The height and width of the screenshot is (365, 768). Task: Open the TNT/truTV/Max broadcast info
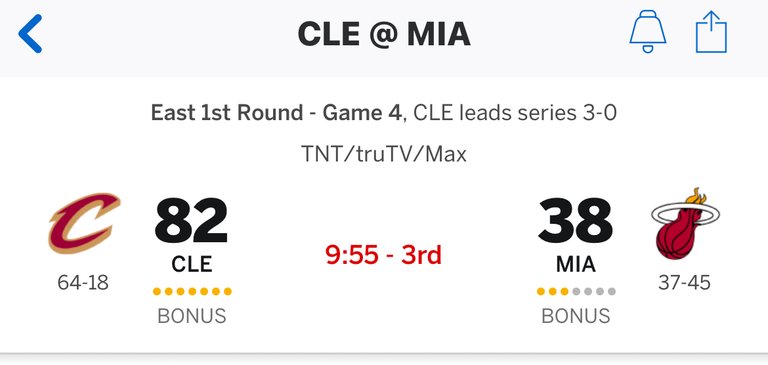pyautogui.click(x=384, y=154)
